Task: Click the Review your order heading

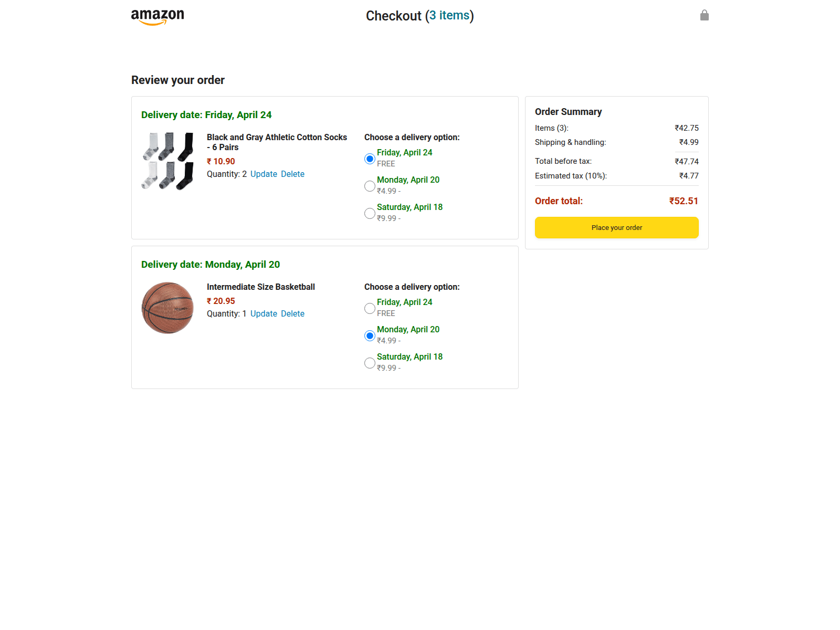Action: coord(178,80)
